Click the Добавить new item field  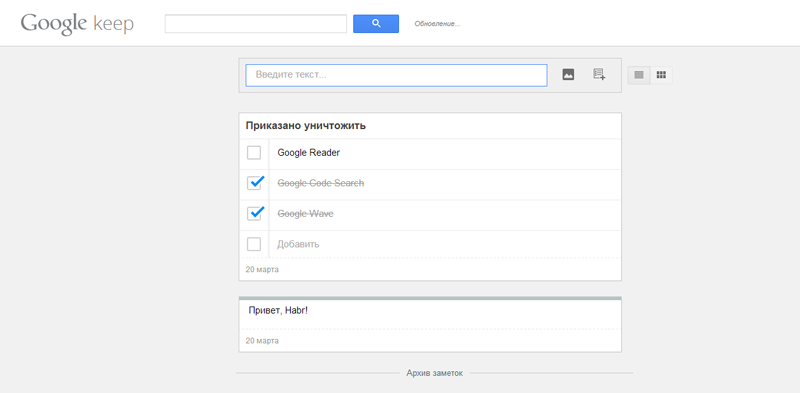445,244
